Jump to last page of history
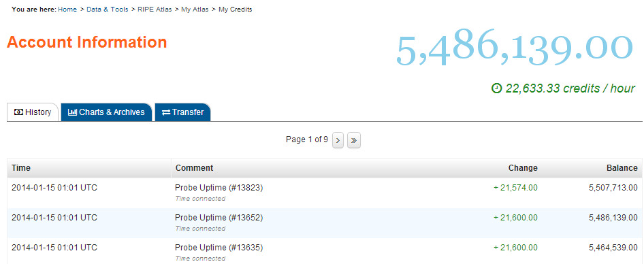644x264 pixels. pos(354,140)
